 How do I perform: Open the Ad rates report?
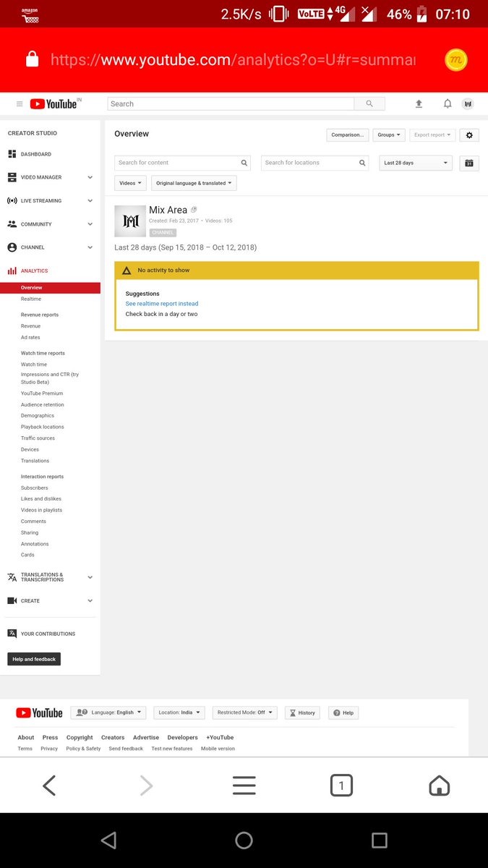[x=30, y=338]
